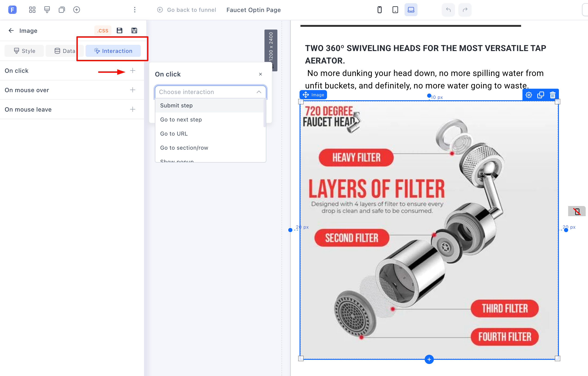Delete the image with trash icon
588x376 pixels.
pos(553,95)
